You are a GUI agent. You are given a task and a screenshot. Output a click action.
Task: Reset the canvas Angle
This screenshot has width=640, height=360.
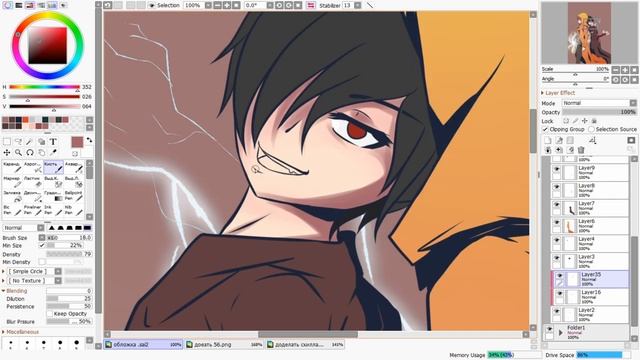(634, 80)
